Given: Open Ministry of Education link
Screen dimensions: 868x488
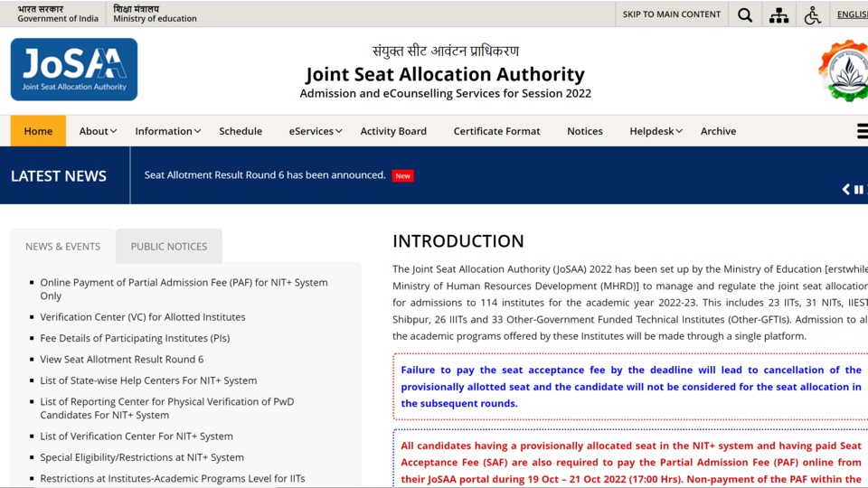Looking at the screenshot, I should pyautogui.click(x=155, y=14).
